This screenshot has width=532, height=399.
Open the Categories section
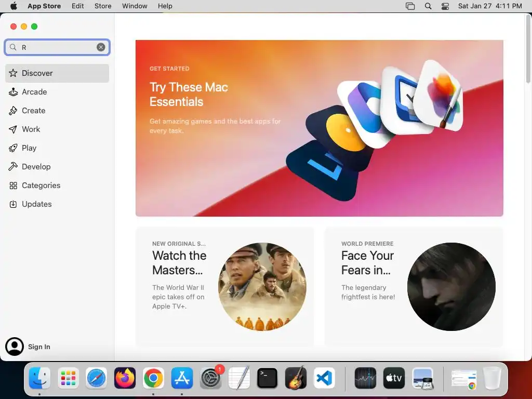click(57, 185)
